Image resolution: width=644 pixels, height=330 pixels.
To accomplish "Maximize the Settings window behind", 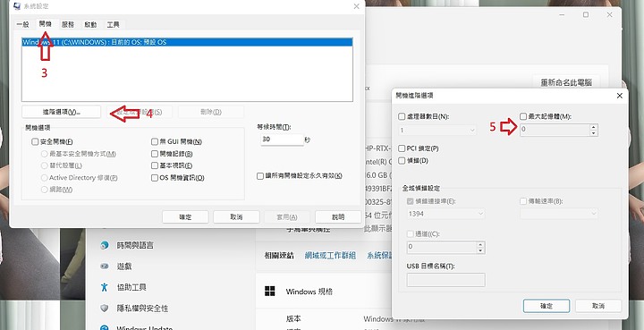I will [x=586, y=15].
